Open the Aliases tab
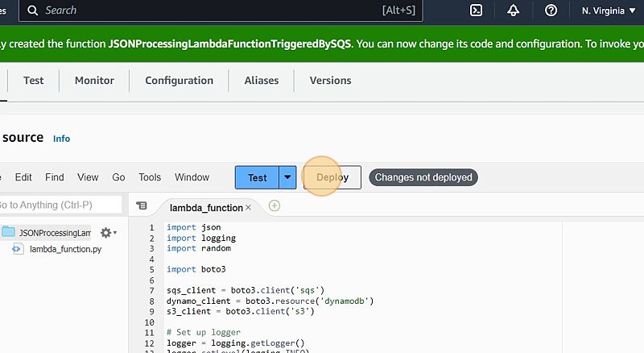This screenshot has height=353, width=644. coord(261,81)
